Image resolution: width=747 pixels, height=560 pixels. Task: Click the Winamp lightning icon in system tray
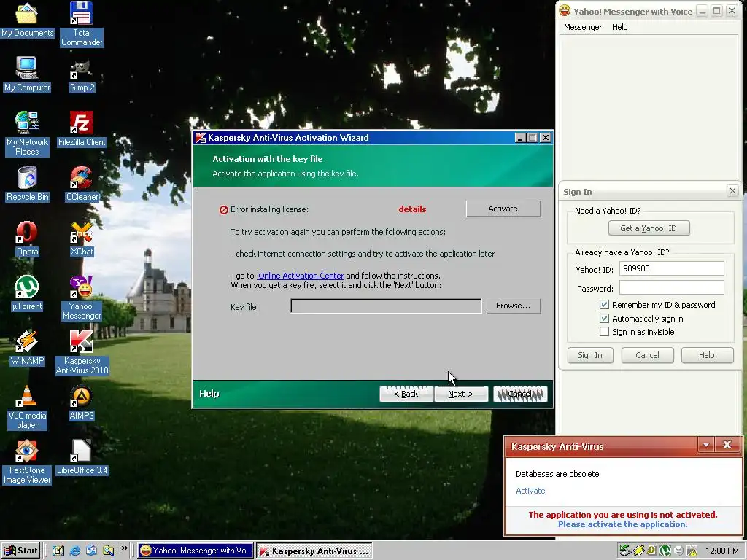click(x=639, y=551)
